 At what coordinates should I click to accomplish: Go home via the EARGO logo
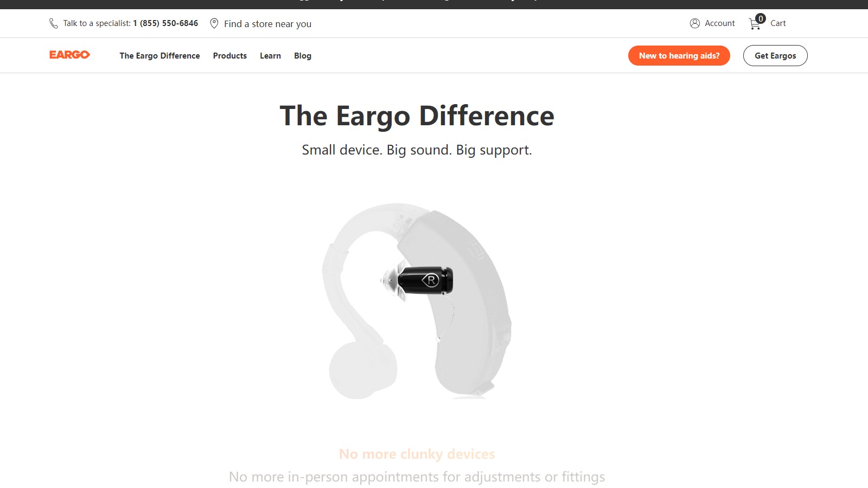pyautogui.click(x=69, y=55)
